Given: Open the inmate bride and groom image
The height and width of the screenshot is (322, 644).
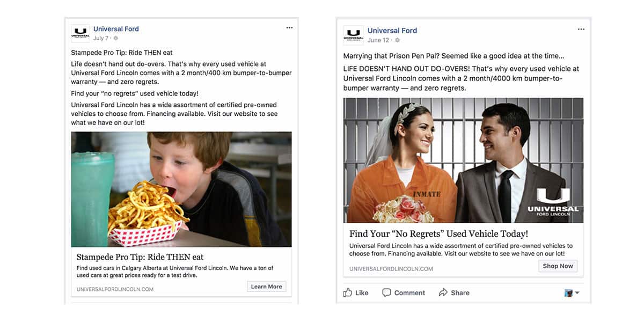Looking at the screenshot, I should [463, 160].
